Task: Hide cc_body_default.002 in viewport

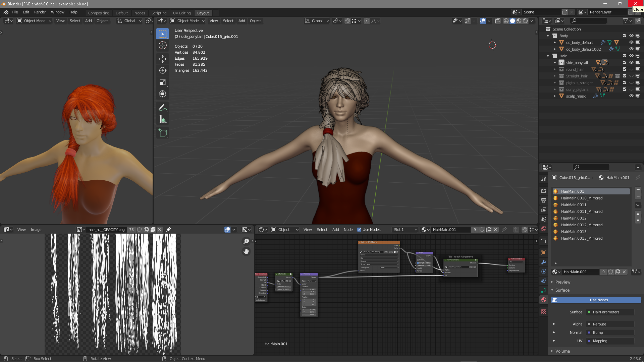Action: [x=631, y=49]
